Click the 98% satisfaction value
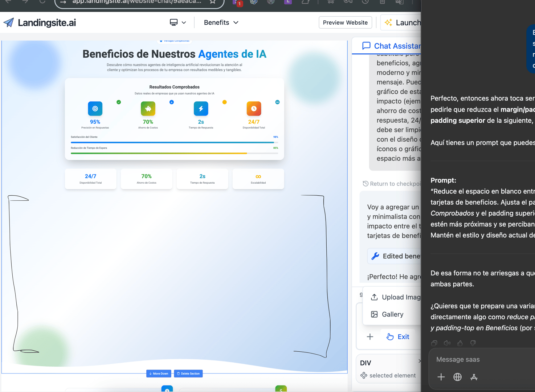 tap(276, 137)
